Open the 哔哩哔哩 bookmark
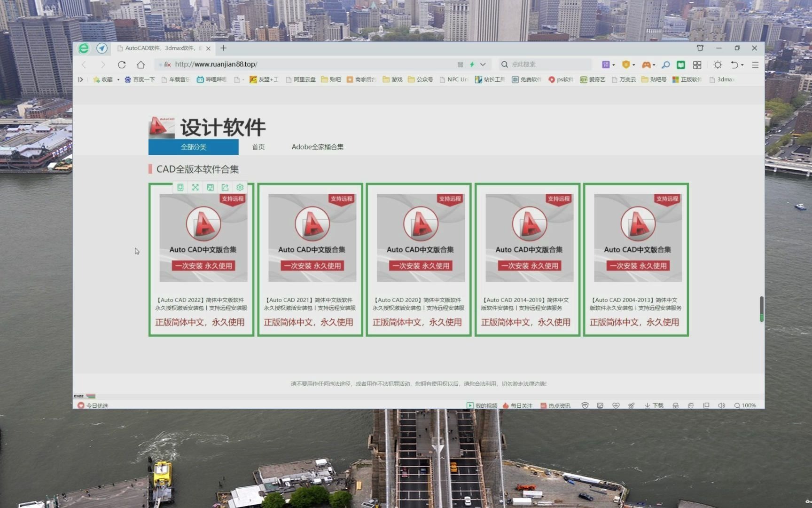The height and width of the screenshot is (508, 812). tap(211, 79)
